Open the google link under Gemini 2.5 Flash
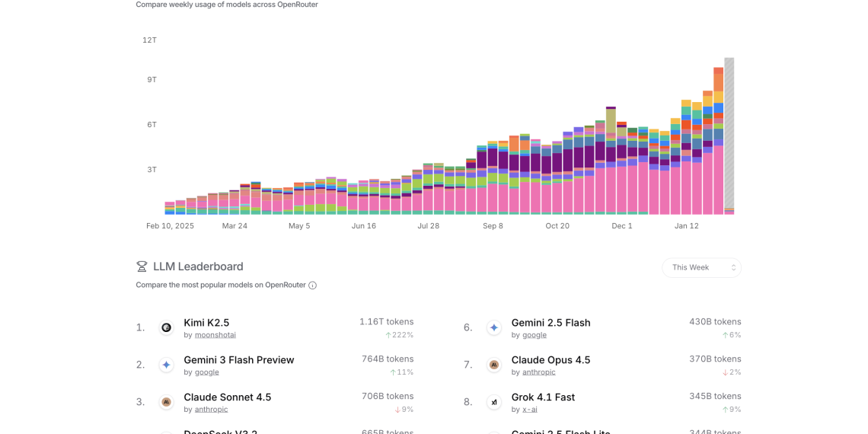 pyautogui.click(x=535, y=335)
